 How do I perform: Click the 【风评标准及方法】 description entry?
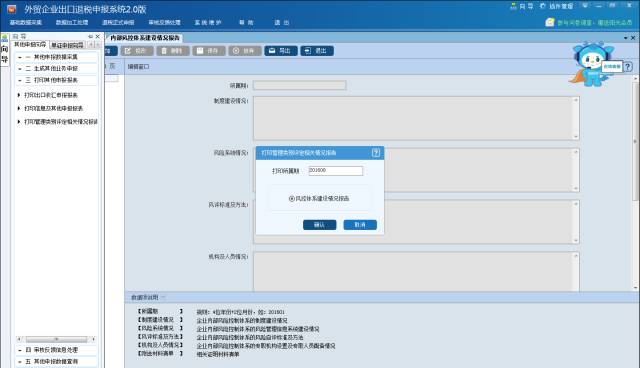[x=160, y=337]
